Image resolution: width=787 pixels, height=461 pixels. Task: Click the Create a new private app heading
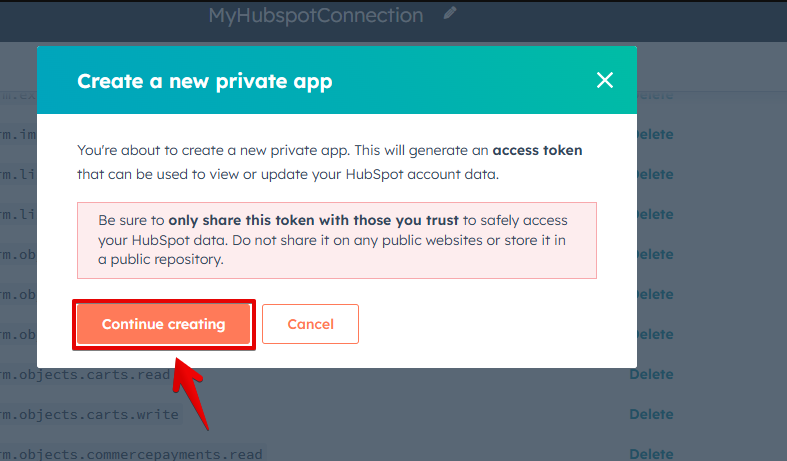(205, 81)
